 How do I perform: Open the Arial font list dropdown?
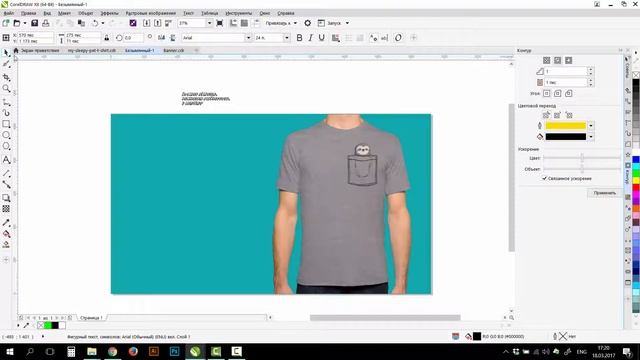tap(248, 38)
